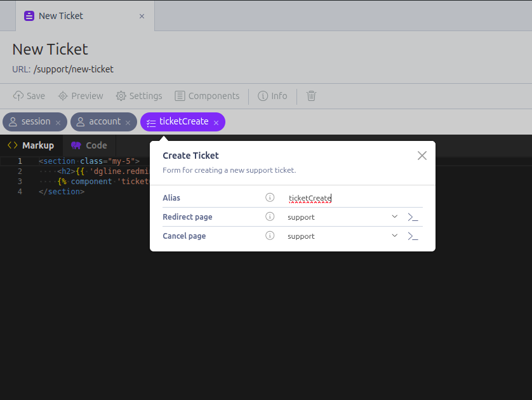Remove the ticketCreate component
The image size is (532, 400).
[x=216, y=123]
